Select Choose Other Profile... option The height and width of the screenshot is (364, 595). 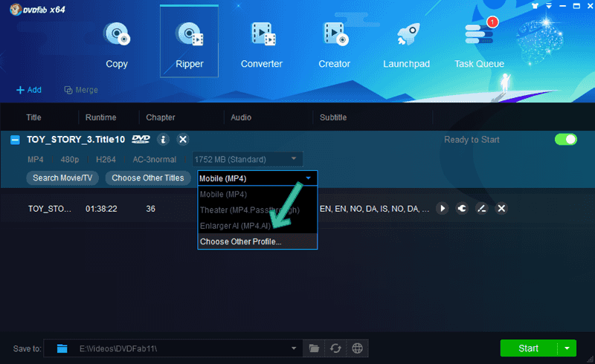[x=257, y=241]
